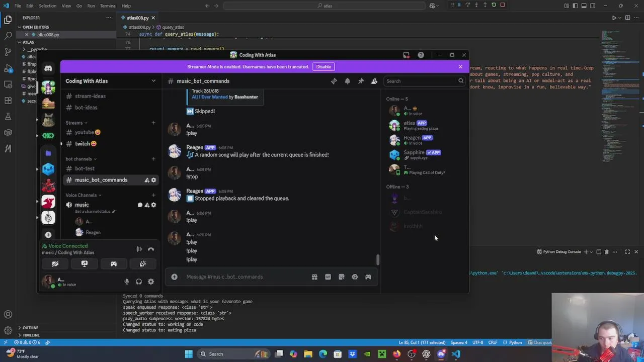Share your screen in voice panel
Image resolution: width=644 pixels, height=362 pixels.
85,263
